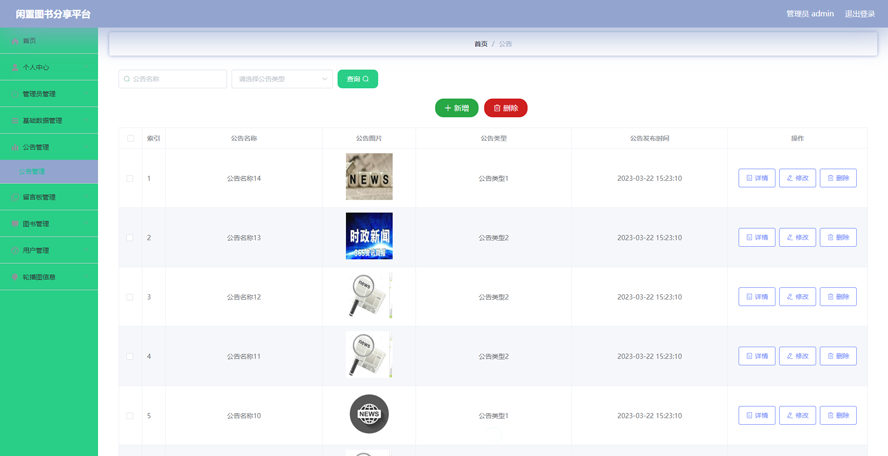Screen dimensions: 888x456
Task: Click the red 删除 batch button
Action: 506,108
